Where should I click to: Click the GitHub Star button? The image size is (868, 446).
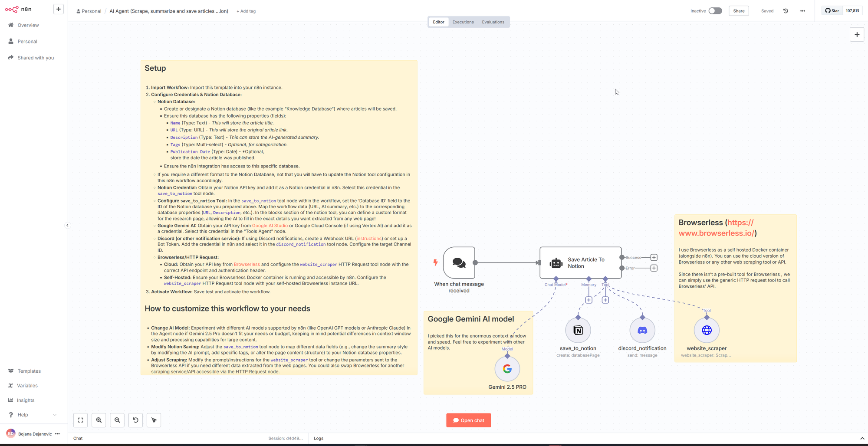click(x=832, y=11)
